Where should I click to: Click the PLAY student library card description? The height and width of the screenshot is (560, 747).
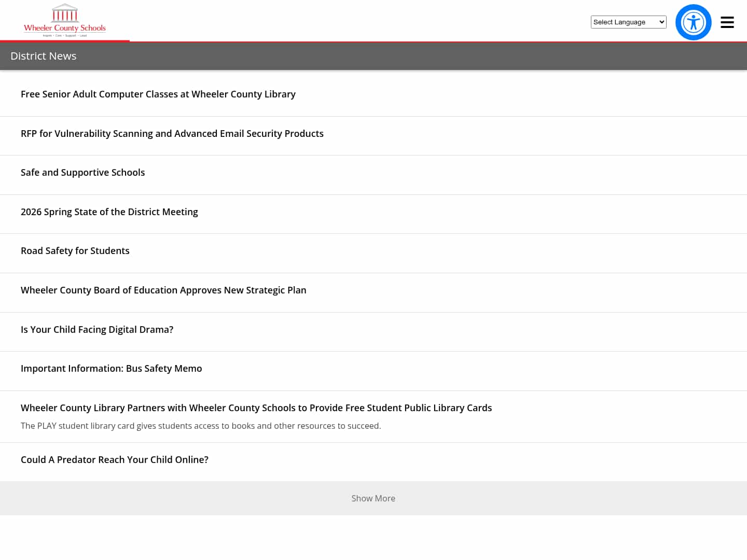coord(201,426)
